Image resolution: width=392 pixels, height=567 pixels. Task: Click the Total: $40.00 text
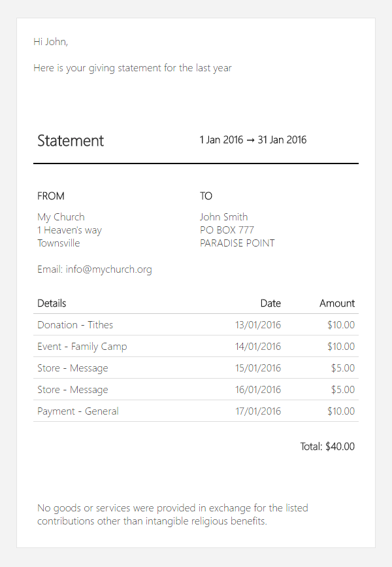[x=327, y=447]
